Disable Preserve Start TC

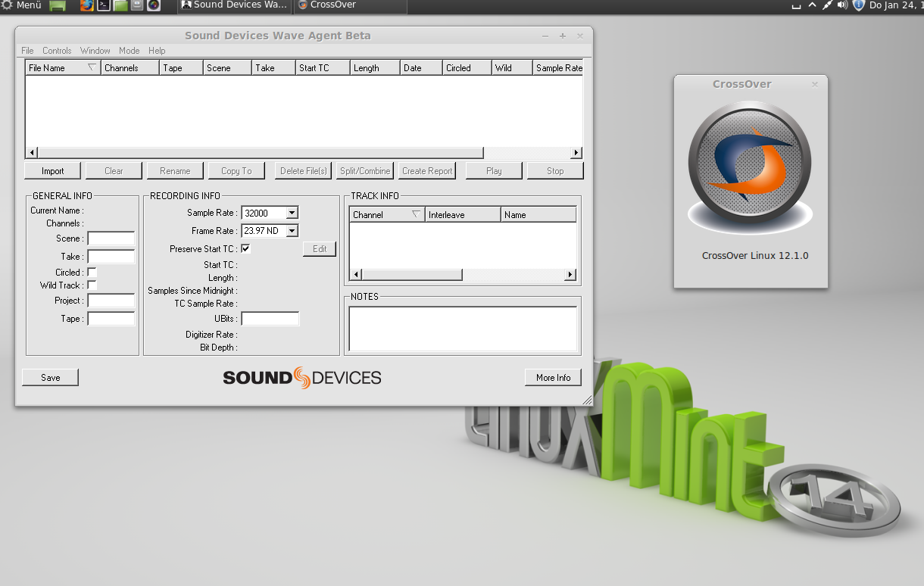click(245, 248)
